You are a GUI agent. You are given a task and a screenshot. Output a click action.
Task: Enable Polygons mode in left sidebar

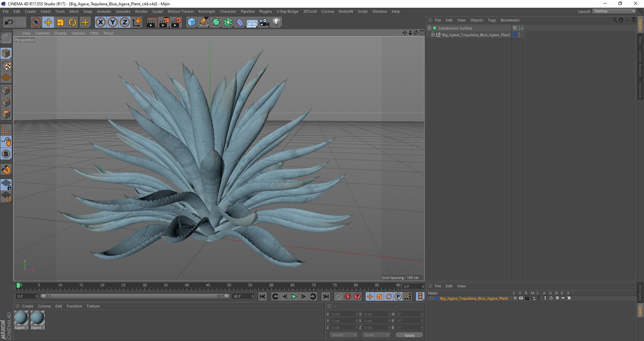click(x=6, y=114)
